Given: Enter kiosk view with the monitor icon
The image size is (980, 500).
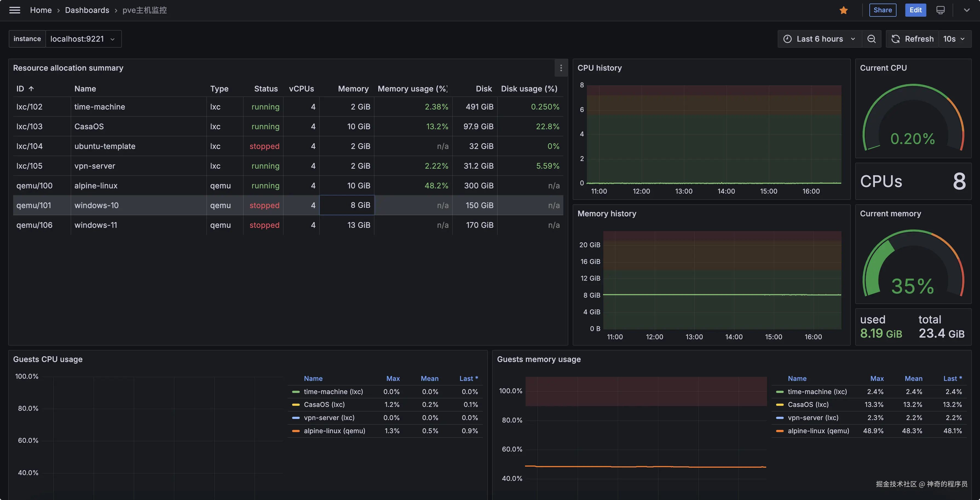Looking at the screenshot, I should click(940, 10).
